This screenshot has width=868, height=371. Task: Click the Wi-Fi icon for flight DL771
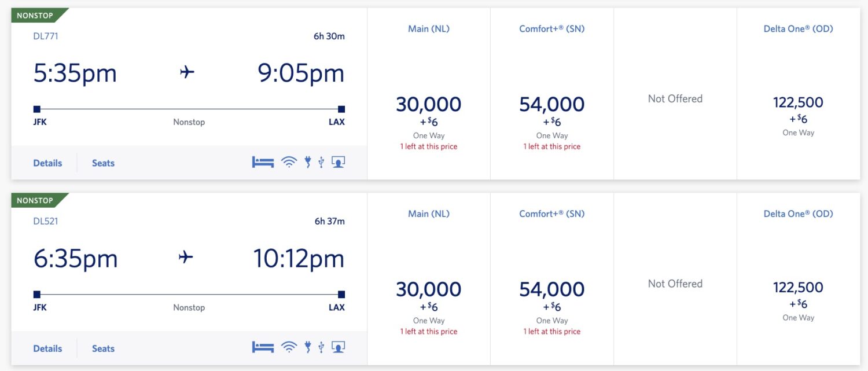289,161
